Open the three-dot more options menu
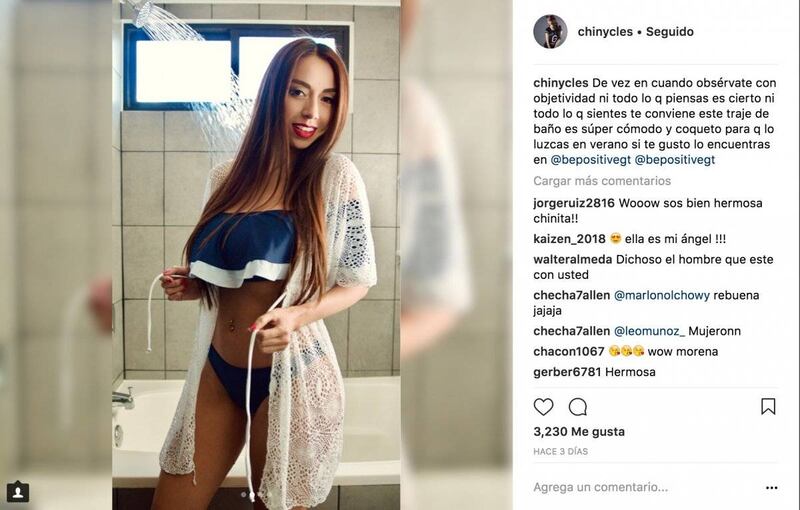The image size is (800, 510). coord(771,488)
